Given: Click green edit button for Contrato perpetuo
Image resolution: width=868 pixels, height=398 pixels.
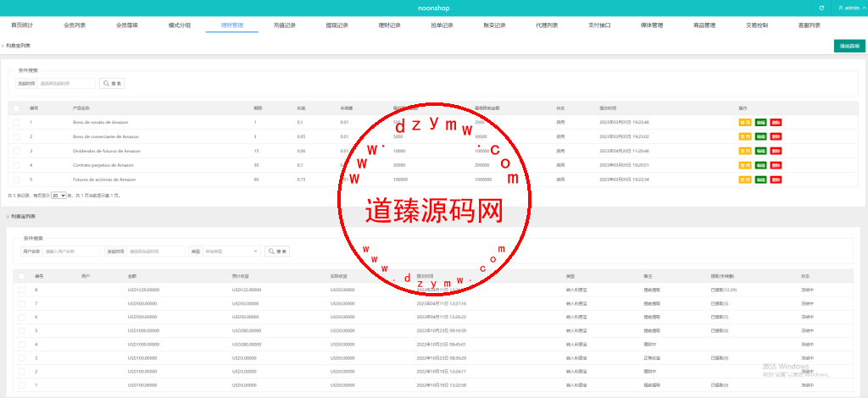Looking at the screenshot, I should coord(760,165).
